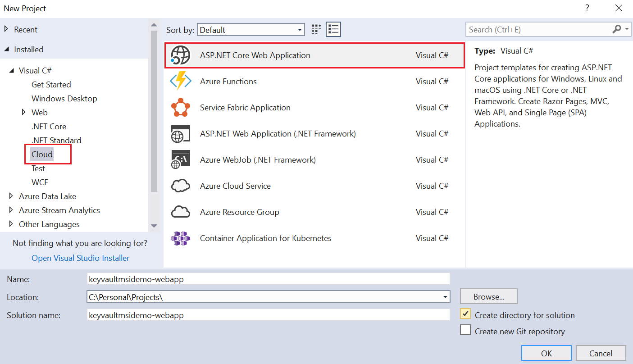The image size is (633, 364).
Task: Open the help question mark button
Action: click(x=587, y=8)
